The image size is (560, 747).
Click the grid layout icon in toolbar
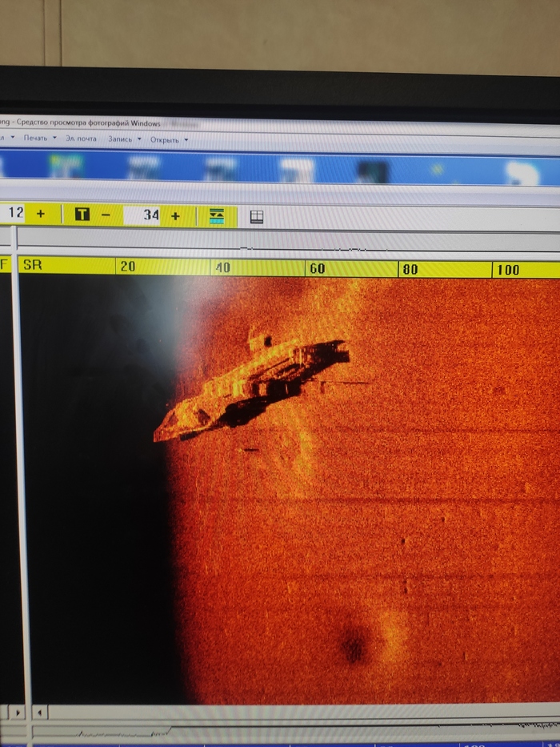pos(257,217)
